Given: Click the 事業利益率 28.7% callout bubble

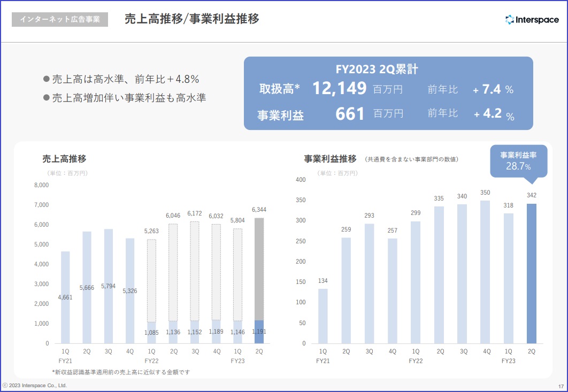Looking at the screenshot, I should coord(518,160).
